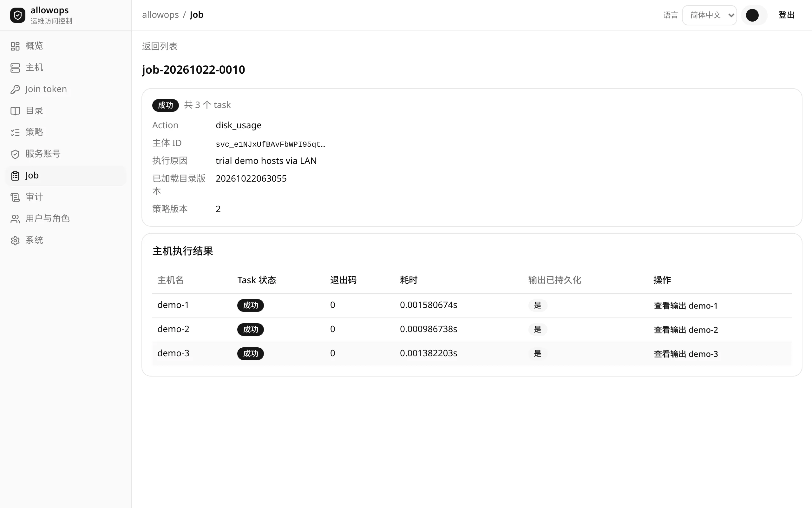Click the 耗时 column header

pyautogui.click(x=409, y=280)
